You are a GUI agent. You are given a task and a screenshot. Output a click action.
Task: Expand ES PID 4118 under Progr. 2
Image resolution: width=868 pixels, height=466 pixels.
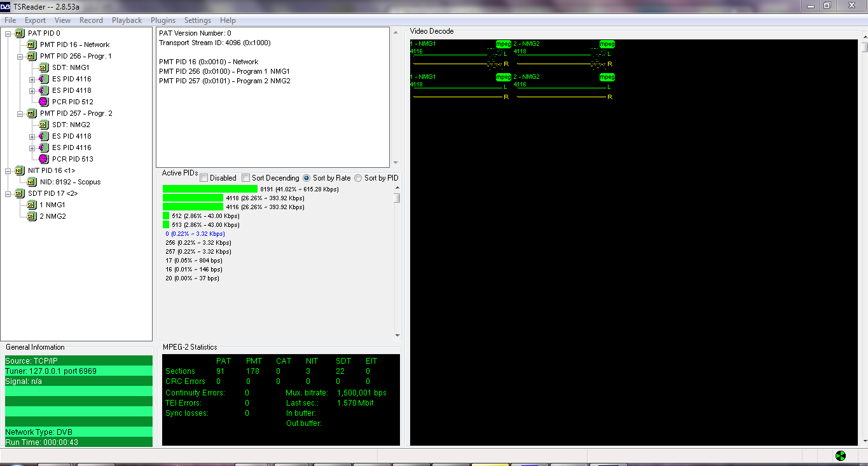point(32,136)
